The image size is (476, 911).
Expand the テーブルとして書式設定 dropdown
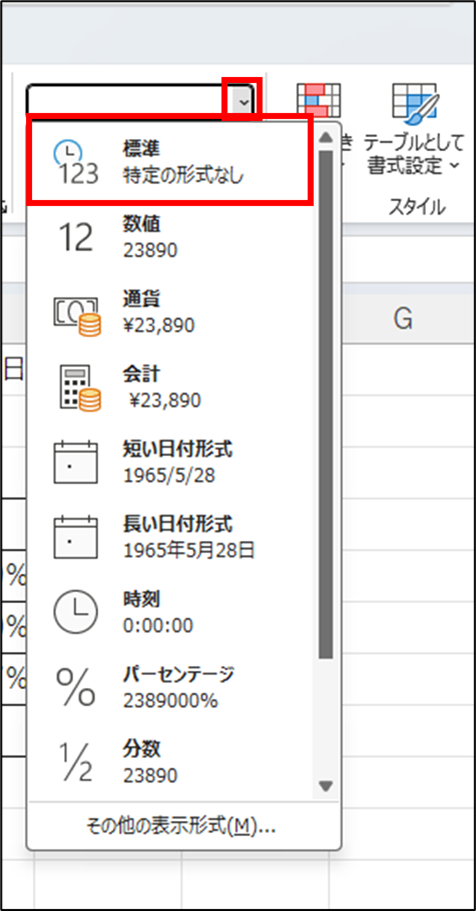pos(414,154)
